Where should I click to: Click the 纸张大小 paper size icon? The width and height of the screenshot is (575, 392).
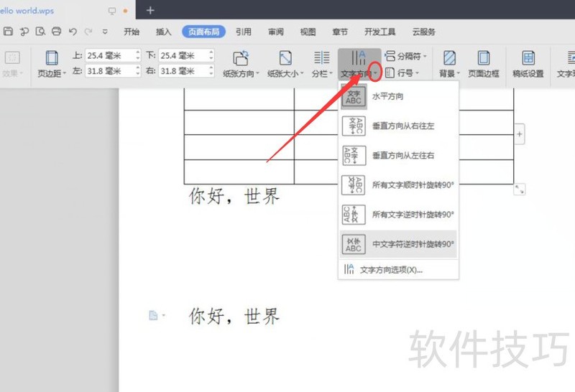coord(285,58)
